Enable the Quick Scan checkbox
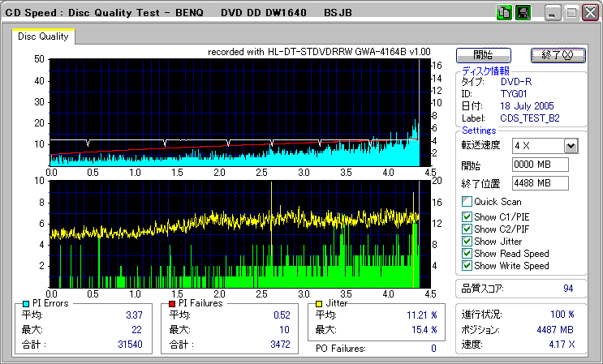This screenshot has width=603, height=364. click(x=467, y=201)
